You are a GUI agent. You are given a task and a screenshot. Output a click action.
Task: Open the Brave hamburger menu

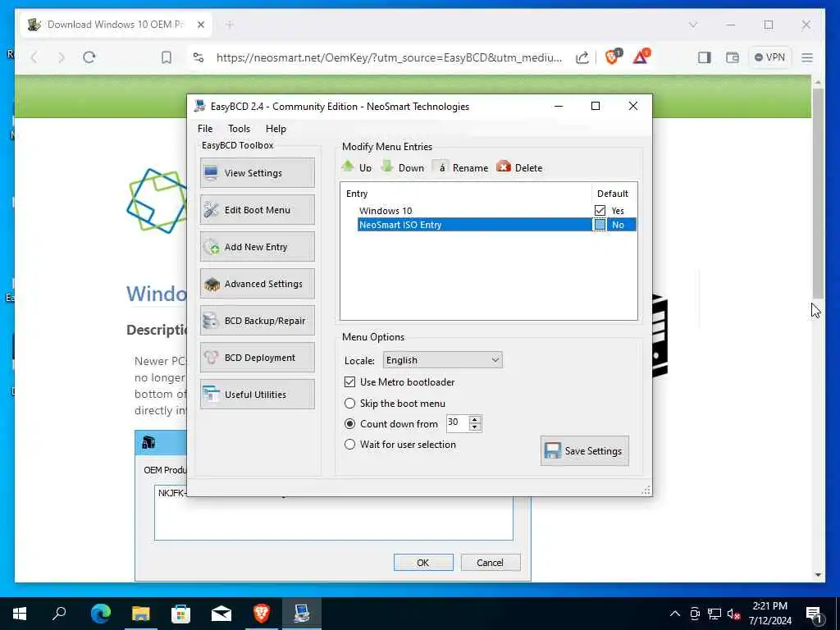coord(807,57)
